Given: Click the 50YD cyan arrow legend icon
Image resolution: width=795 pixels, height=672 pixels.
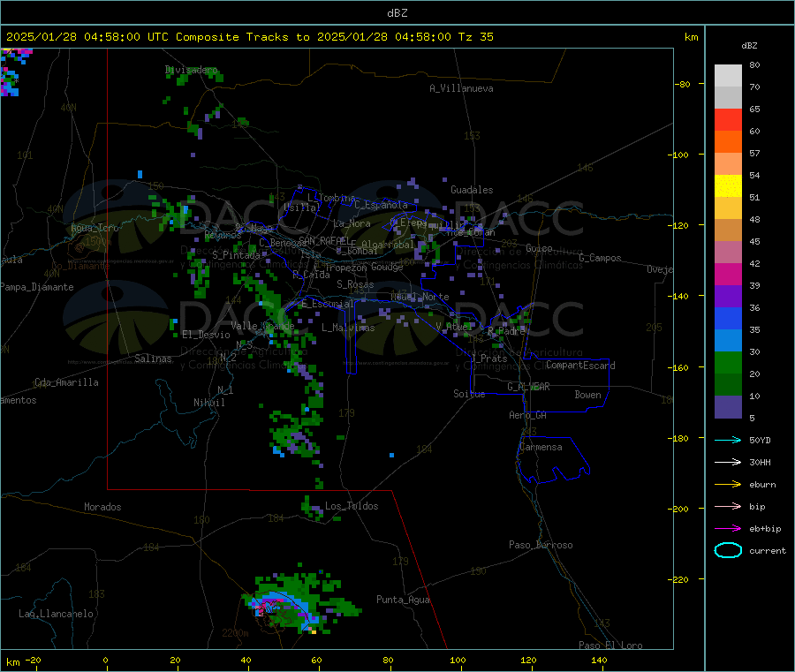Looking at the screenshot, I should [728, 440].
